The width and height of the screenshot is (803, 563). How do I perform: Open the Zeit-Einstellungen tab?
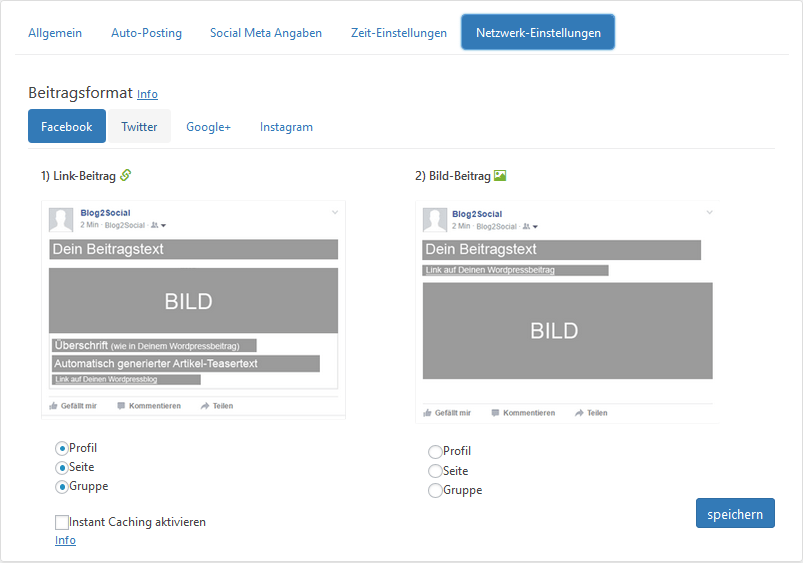pos(399,33)
